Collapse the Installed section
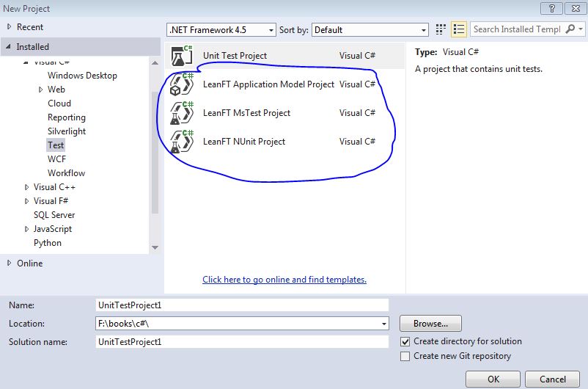The width and height of the screenshot is (588, 389). click(x=8, y=46)
